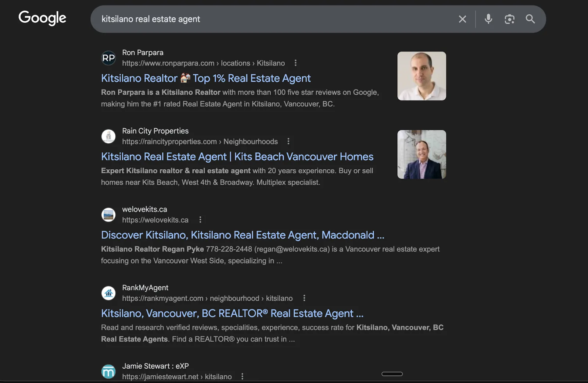Open Kitsilano Realtor Top 1% Real Estate Agent link

(206, 78)
